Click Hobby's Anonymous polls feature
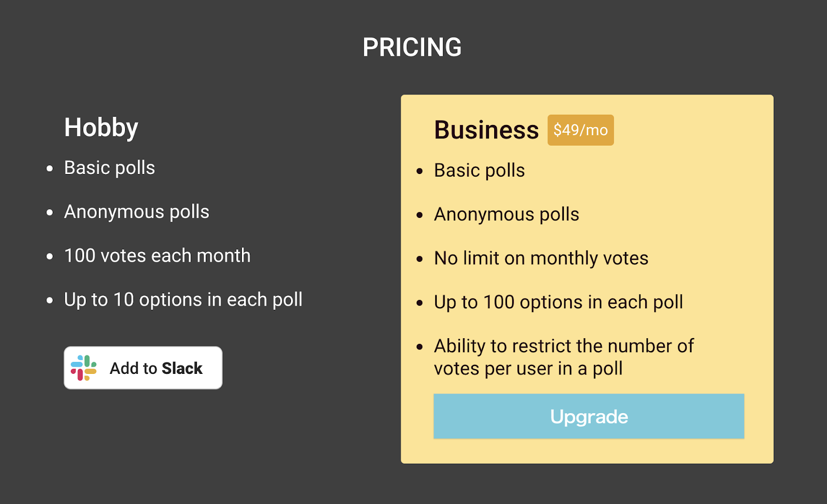827x504 pixels. [136, 212]
